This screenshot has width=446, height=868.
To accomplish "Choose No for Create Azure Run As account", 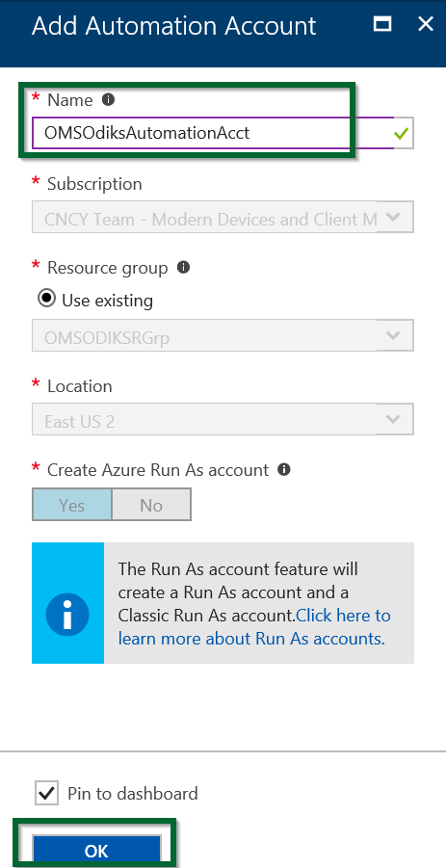I will coord(151,504).
